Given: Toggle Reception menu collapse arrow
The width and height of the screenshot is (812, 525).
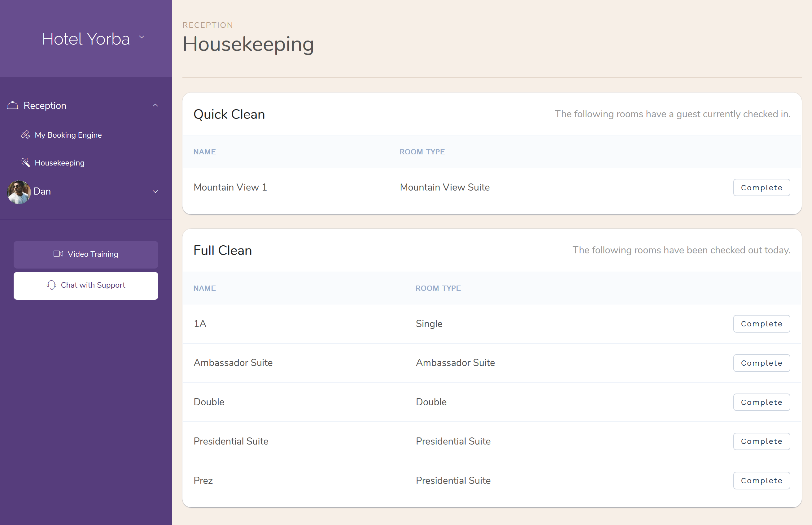Looking at the screenshot, I should point(155,105).
